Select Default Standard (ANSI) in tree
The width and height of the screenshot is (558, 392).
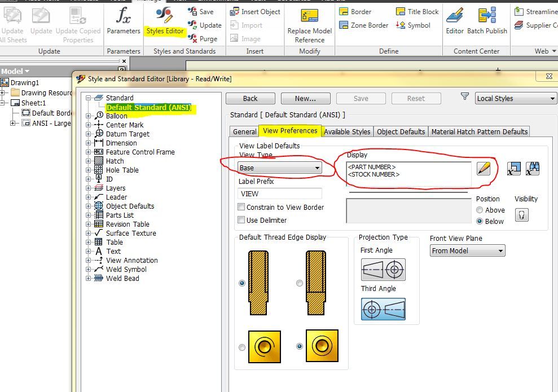point(149,107)
